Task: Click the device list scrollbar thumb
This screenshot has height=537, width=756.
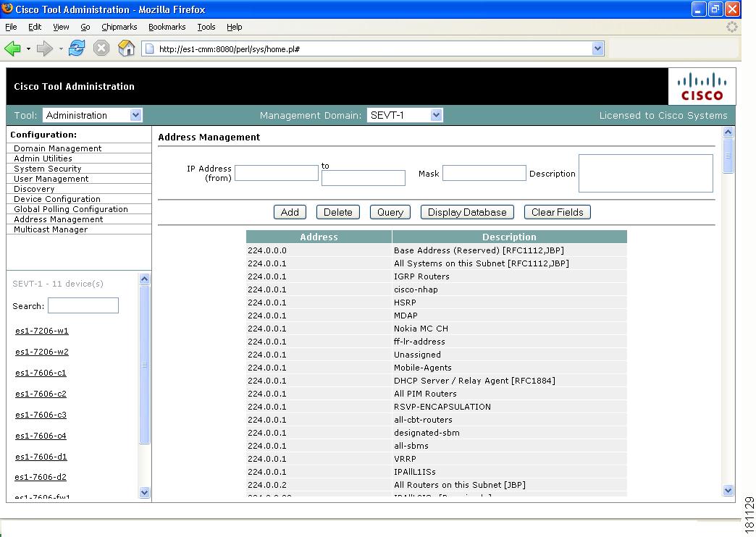Action: (144, 365)
